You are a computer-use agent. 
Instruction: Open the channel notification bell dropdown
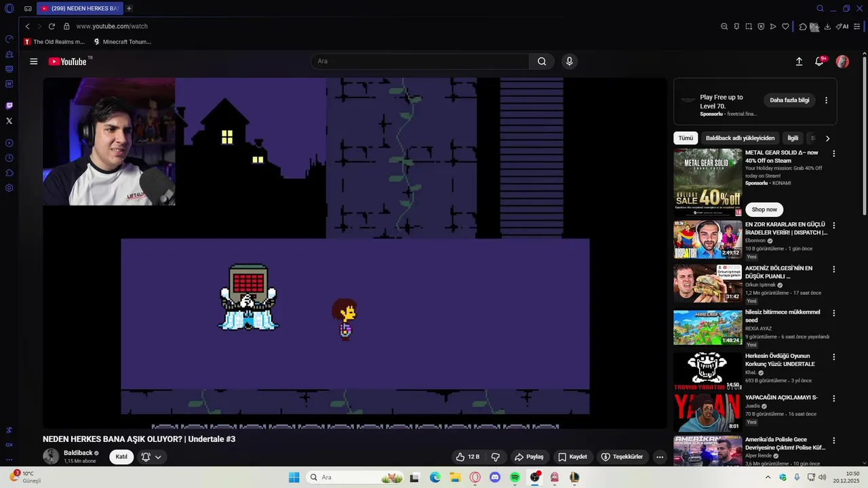(151, 457)
